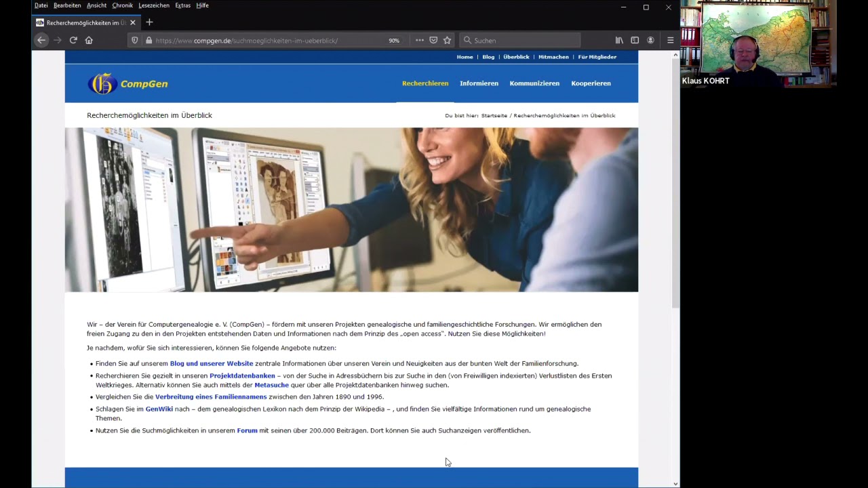
Task: Click the Recherchemöglichkeiten im Überblick heading
Action: point(149,116)
